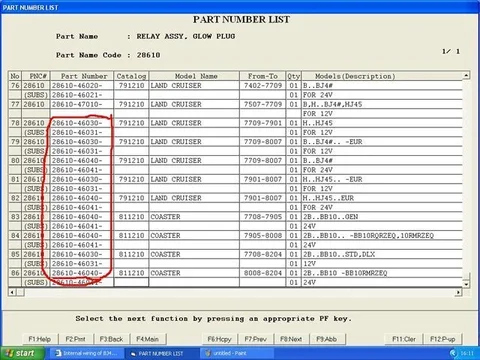
Task: Click date range 7905-8008
Action: pyautogui.click(x=263, y=235)
